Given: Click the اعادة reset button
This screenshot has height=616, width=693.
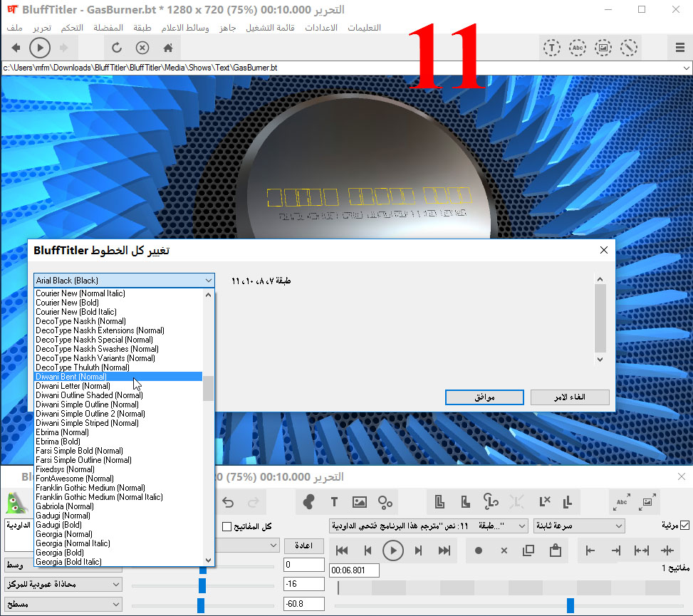Looking at the screenshot, I should [303, 545].
